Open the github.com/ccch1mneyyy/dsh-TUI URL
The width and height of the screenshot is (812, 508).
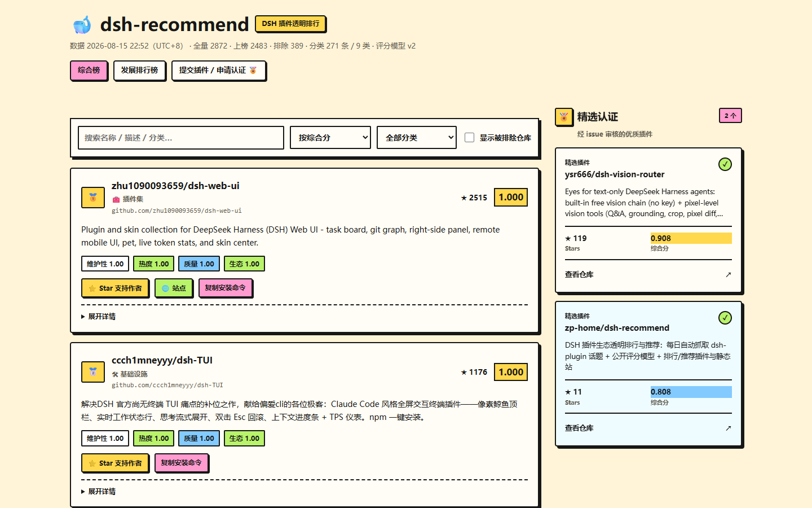point(167,386)
